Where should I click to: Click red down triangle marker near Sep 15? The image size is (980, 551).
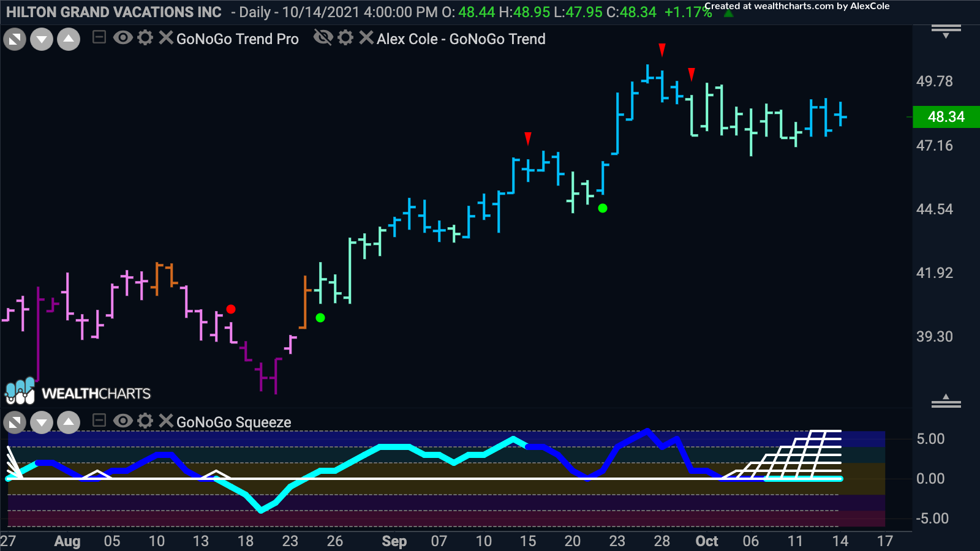(528, 138)
